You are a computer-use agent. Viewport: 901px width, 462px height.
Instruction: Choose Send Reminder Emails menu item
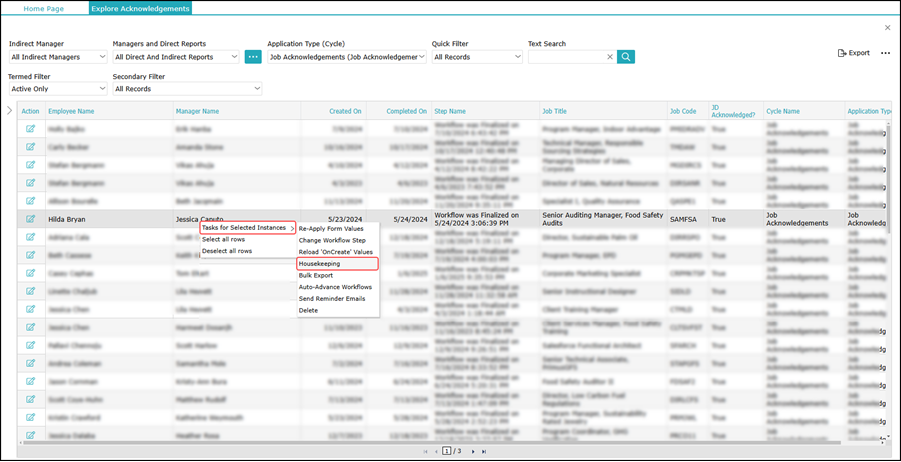click(334, 299)
